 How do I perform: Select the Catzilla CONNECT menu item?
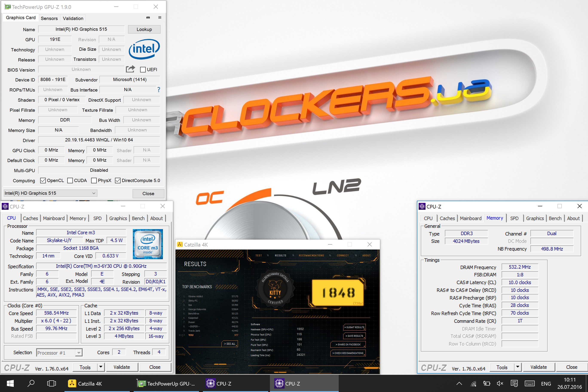point(343,256)
